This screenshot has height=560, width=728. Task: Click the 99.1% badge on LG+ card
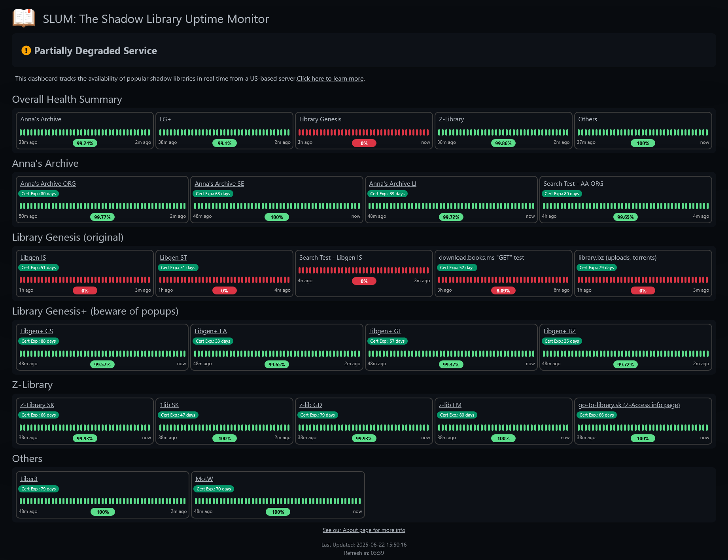click(225, 143)
